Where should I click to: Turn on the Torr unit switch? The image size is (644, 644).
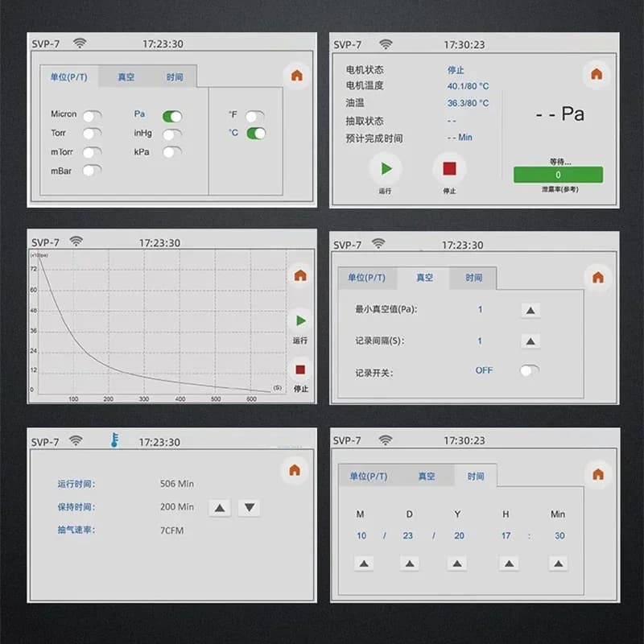pyautogui.click(x=92, y=134)
